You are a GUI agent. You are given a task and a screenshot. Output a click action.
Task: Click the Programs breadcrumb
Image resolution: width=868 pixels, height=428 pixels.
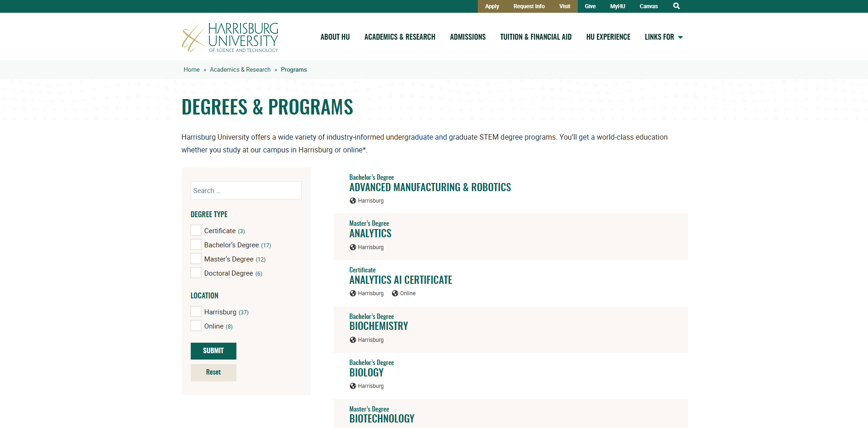(294, 70)
